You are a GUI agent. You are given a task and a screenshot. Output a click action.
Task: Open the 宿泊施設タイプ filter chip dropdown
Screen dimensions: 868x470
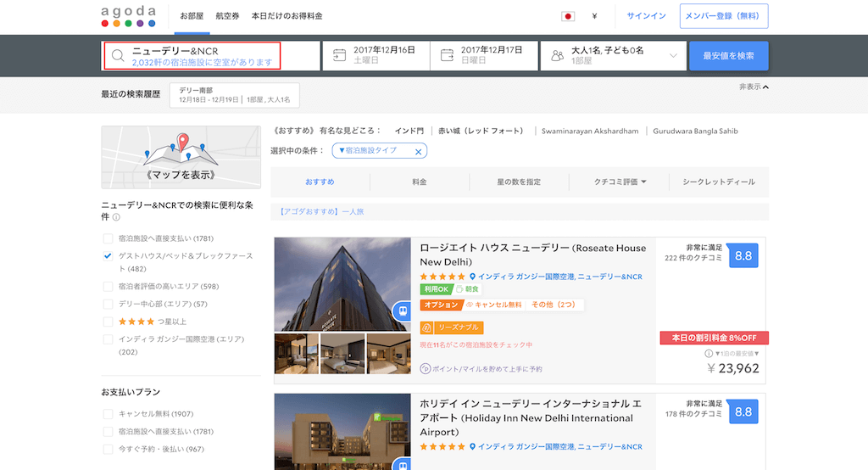(368, 150)
